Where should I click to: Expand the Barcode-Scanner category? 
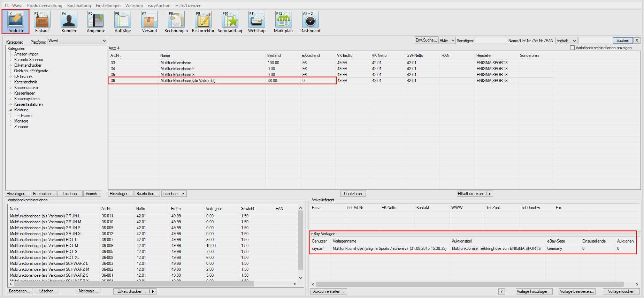point(10,60)
